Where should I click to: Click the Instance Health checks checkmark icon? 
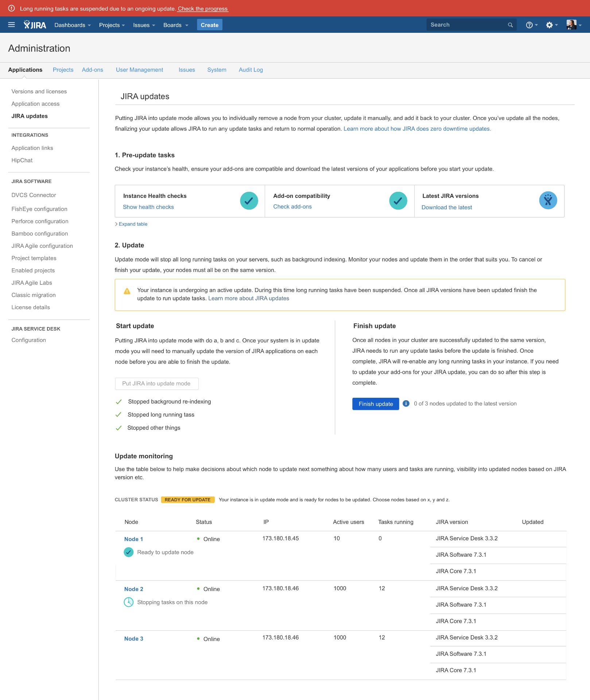(x=249, y=201)
